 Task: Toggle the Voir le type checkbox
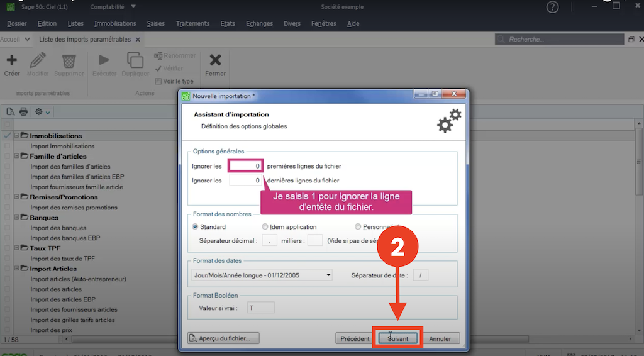click(158, 81)
